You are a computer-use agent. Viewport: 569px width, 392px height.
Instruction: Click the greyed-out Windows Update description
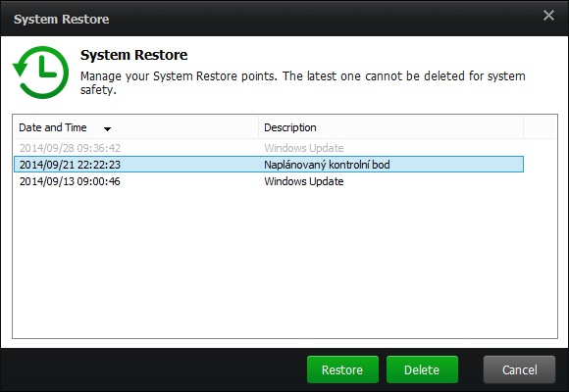click(304, 148)
